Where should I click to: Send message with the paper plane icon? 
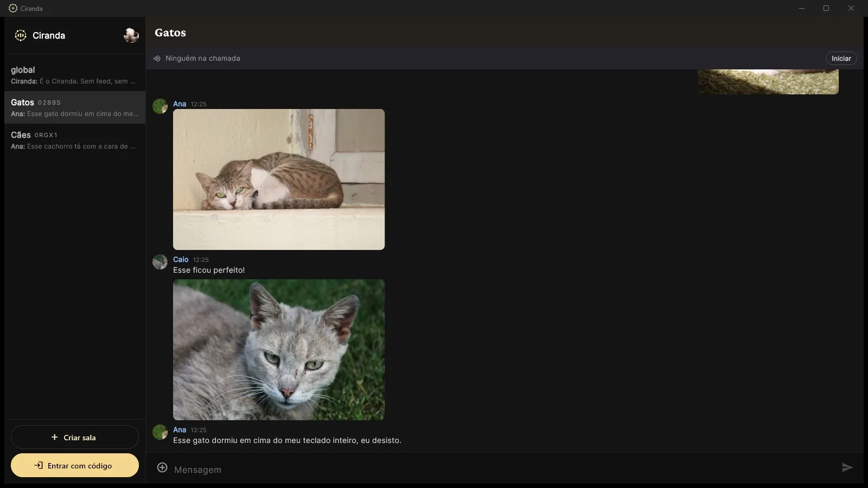click(x=847, y=467)
